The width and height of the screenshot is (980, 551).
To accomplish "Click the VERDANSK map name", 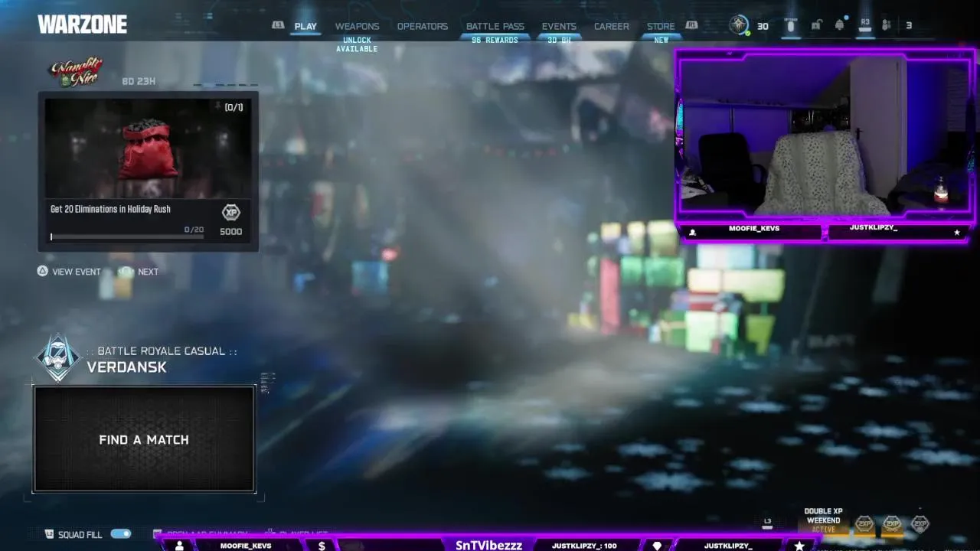I will (126, 367).
